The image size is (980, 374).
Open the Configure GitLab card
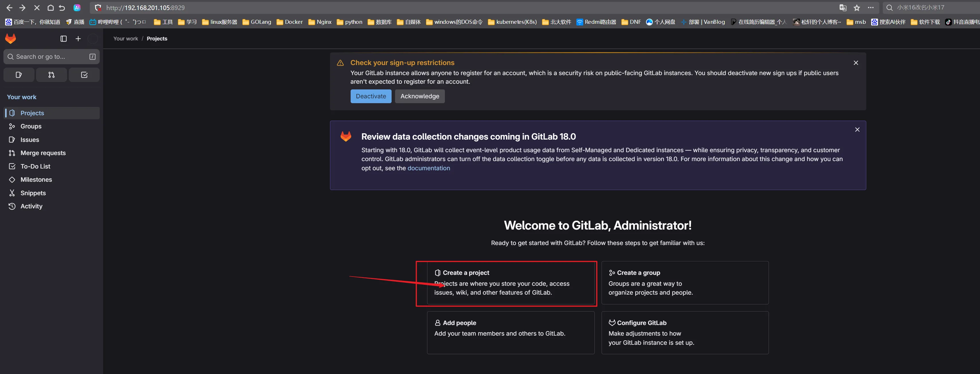(x=685, y=332)
